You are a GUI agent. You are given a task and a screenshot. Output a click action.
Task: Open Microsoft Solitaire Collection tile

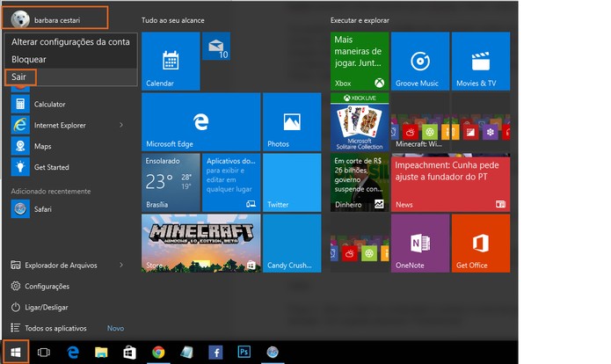coord(360,122)
